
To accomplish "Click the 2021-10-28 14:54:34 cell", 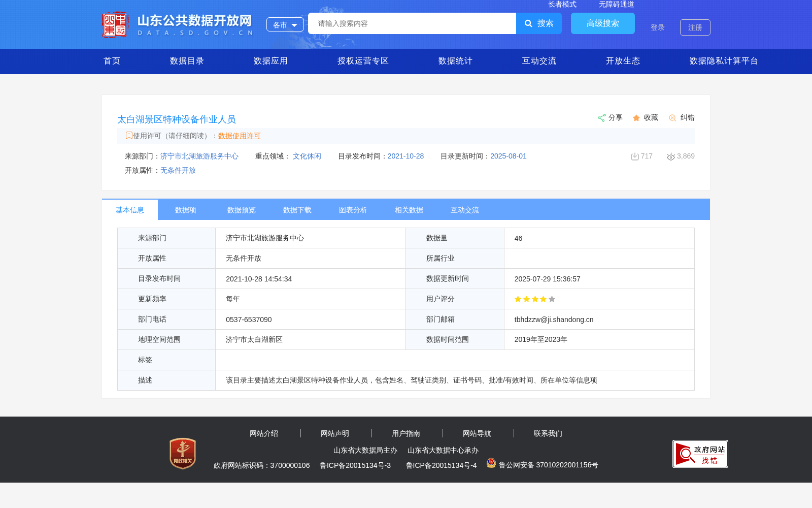I will (x=311, y=279).
